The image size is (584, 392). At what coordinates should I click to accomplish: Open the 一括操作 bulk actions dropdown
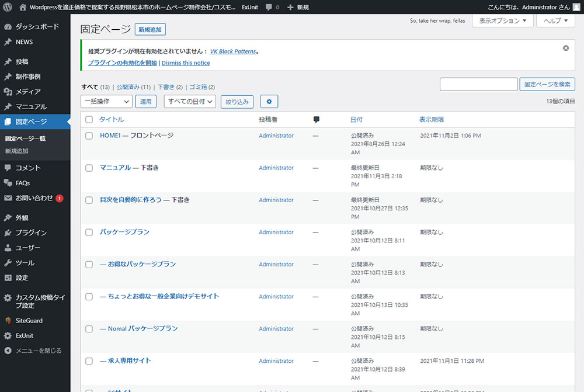click(106, 102)
